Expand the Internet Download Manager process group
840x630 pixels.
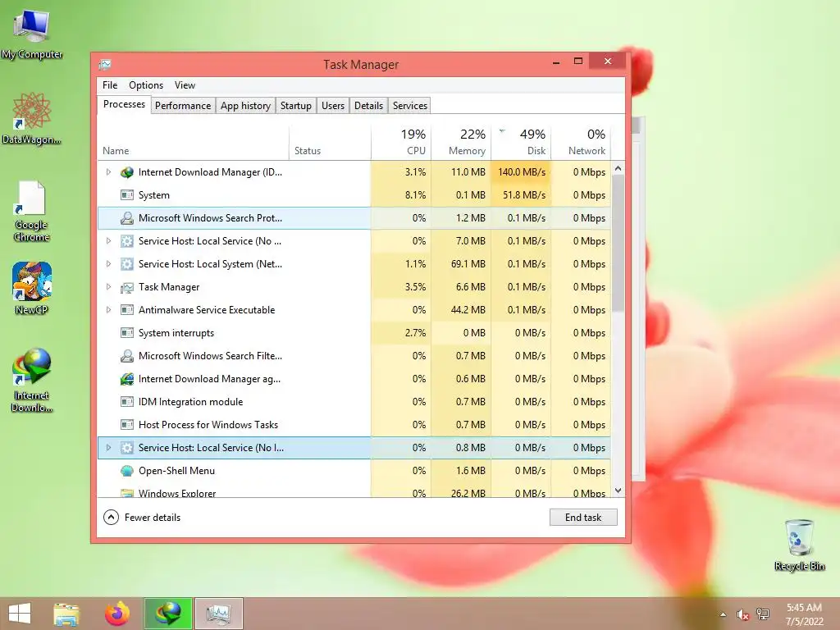(x=108, y=172)
